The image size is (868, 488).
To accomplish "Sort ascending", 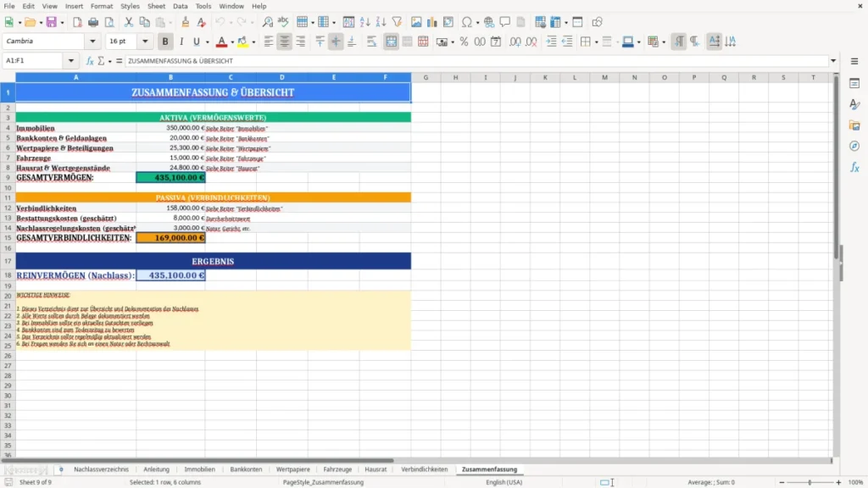I will point(364,22).
